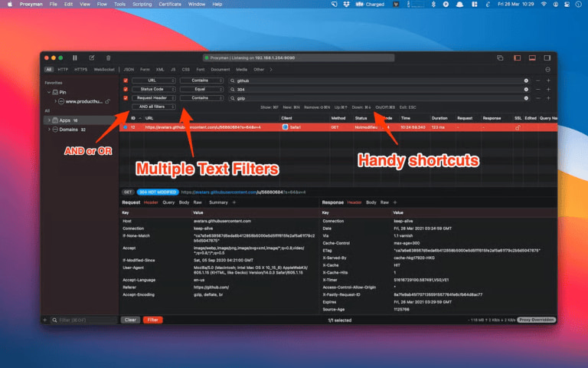The image size is (588, 368).
Task: Click the X-Cache response header row
Action: (438, 265)
